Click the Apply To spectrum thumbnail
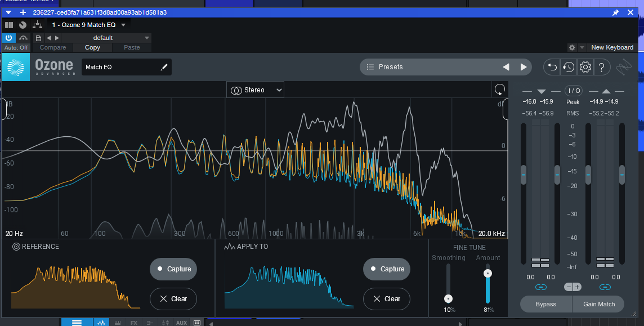This screenshot has height=326, width=644. (x=289, y=287)
